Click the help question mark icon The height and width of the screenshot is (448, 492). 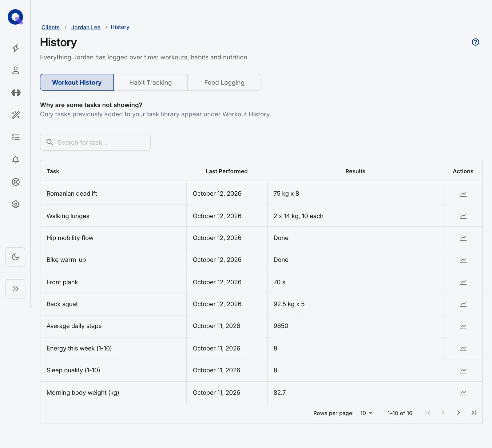[x=475, y=42]
